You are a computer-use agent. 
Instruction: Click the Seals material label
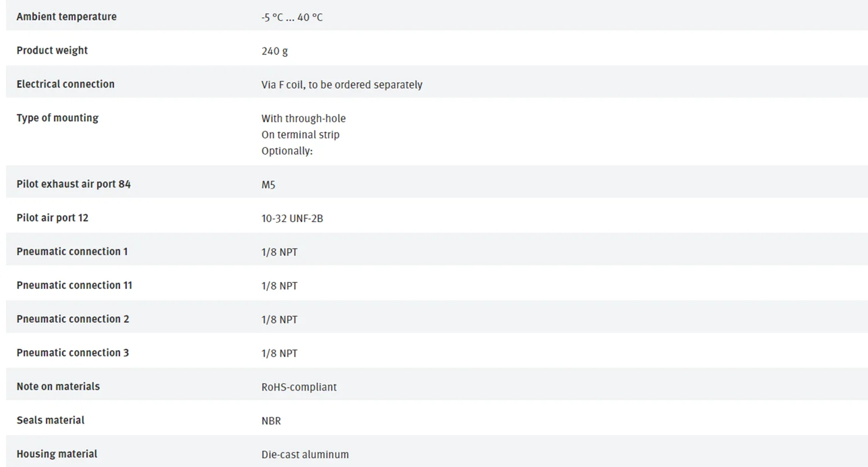click(50, 420)
